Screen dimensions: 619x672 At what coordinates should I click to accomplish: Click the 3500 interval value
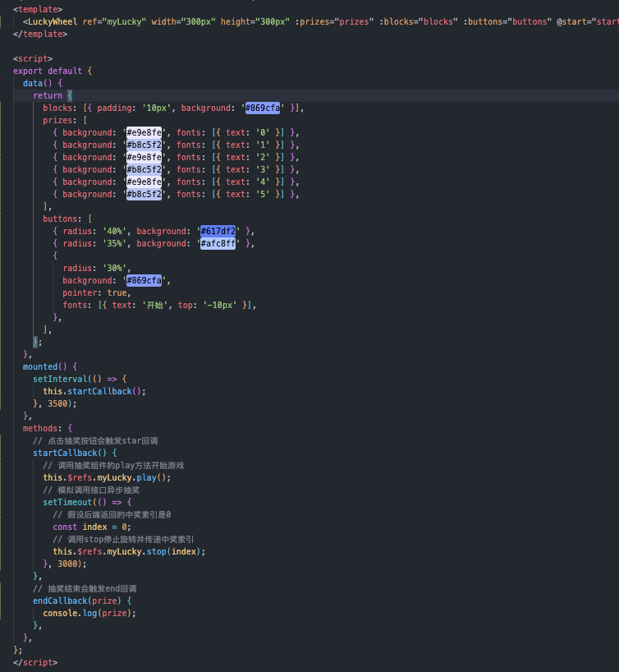57,403
